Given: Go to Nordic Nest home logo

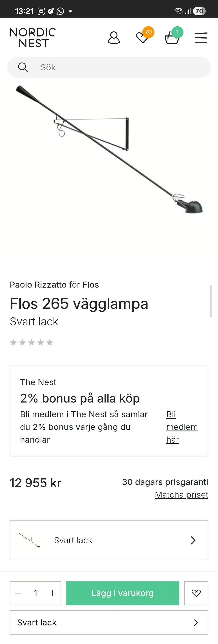Looking at the screenshot, I should (32, 38).
